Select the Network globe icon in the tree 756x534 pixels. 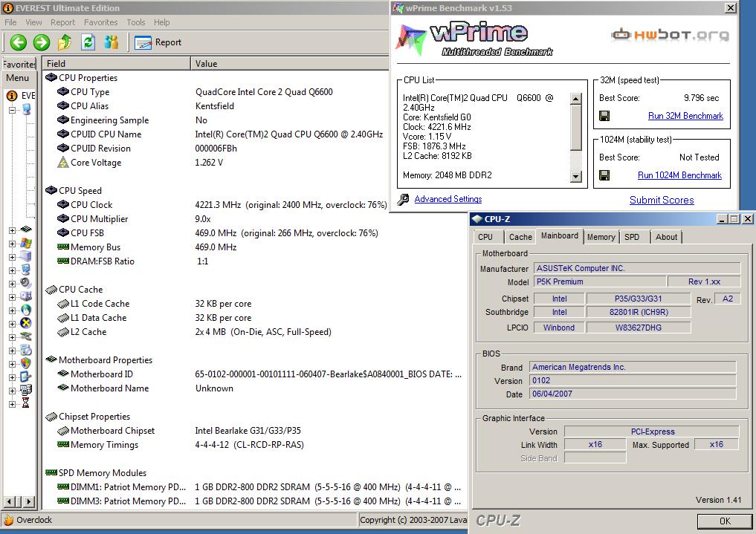(x=26, y=310)
